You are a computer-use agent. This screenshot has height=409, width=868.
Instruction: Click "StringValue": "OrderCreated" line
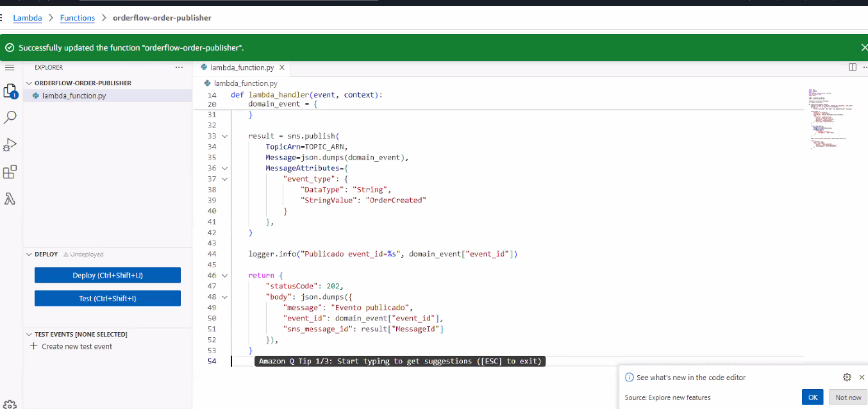[x=363, y=201]
